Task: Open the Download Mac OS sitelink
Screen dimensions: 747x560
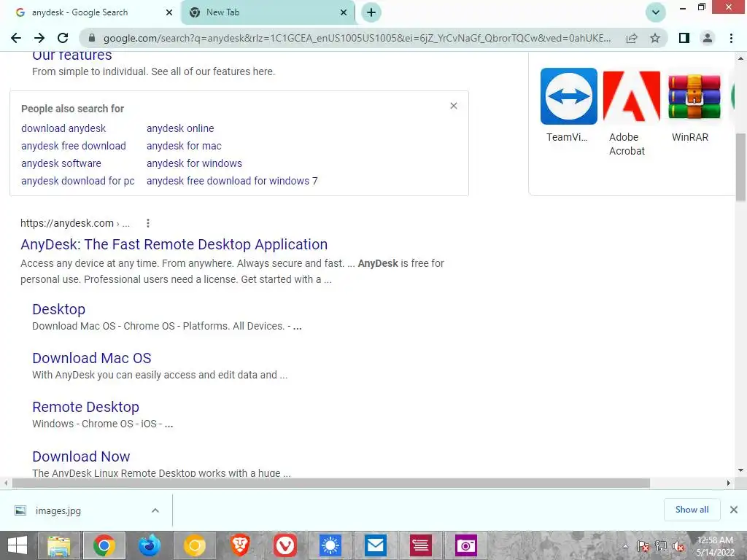Action: [91, 358]
